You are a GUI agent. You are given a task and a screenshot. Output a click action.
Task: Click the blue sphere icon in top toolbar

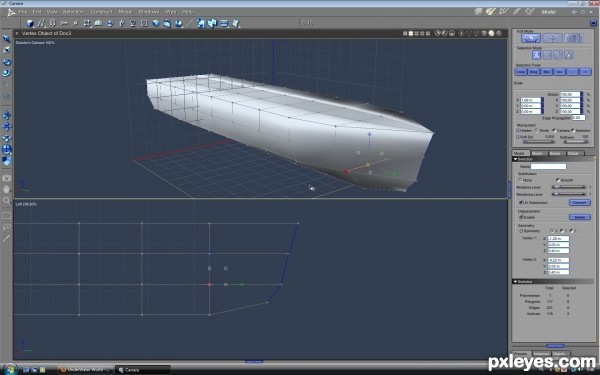point(155,24)
